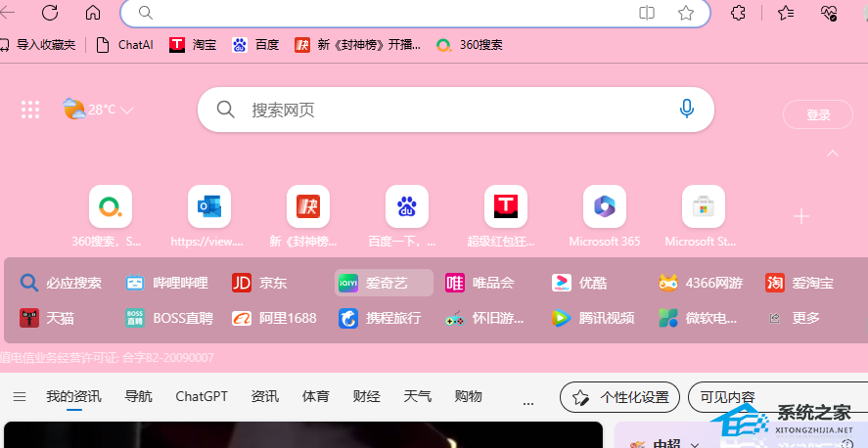Open the apps grid launcher icon

(30, 110)
